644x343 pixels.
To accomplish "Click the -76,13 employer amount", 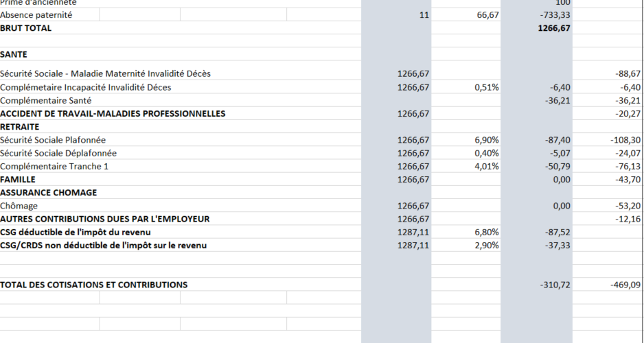I will [628, 166].
